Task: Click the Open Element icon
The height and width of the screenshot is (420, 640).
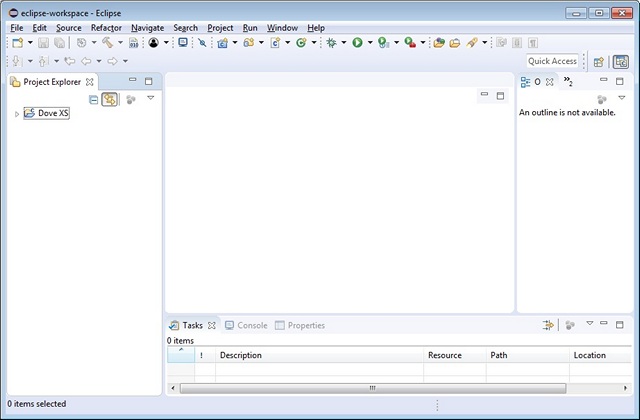Action: pyautogui.click(x=439, y=42)
